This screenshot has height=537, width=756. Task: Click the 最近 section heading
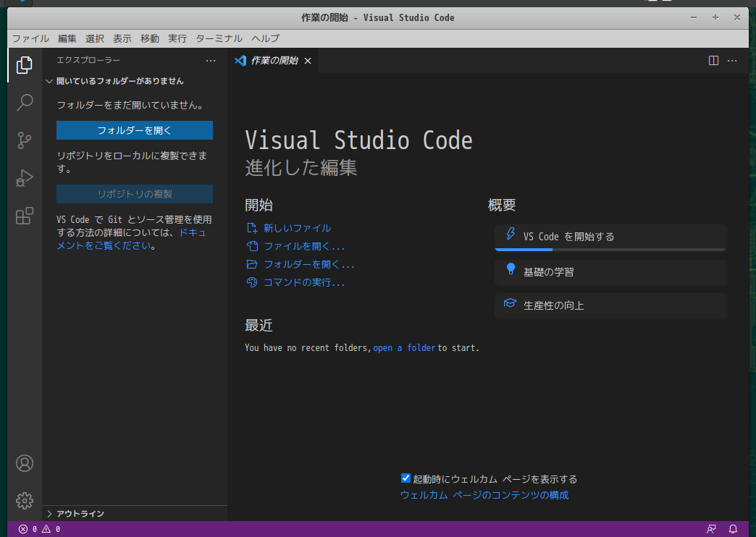pos(259,326)
